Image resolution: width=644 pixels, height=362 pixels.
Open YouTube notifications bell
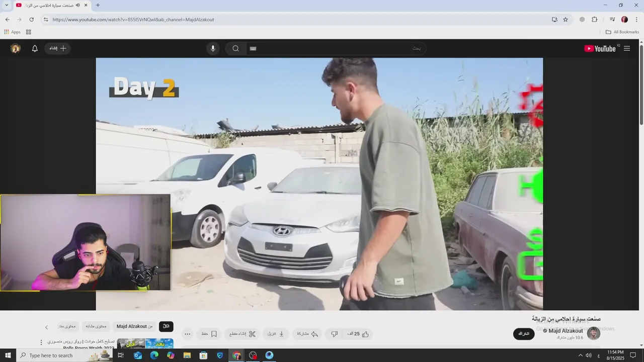(x=35, y=48)
